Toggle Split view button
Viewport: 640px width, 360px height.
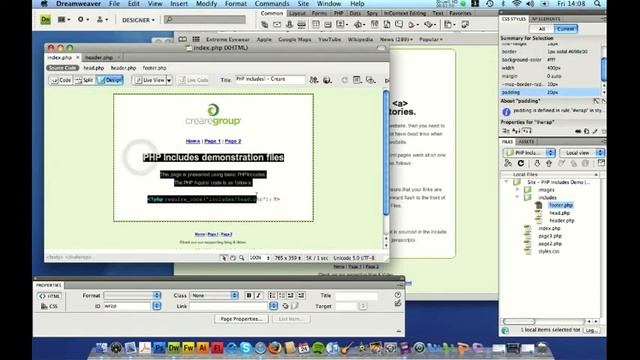(84, 80)
